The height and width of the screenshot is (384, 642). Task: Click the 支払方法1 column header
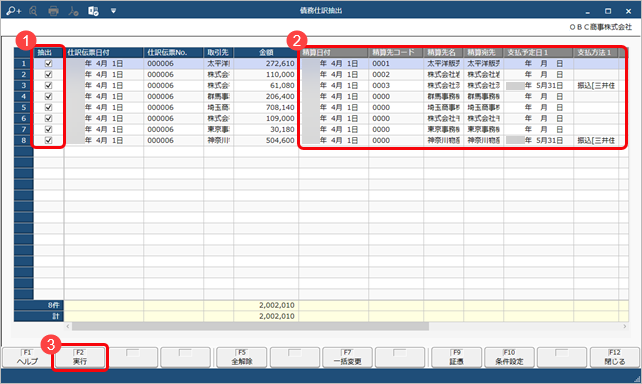(596, 52)
